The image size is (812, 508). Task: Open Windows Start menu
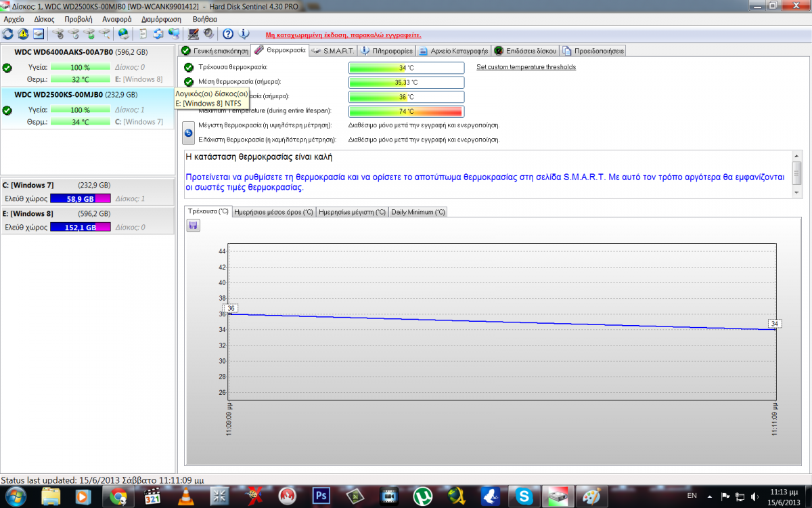coord(15,496)
